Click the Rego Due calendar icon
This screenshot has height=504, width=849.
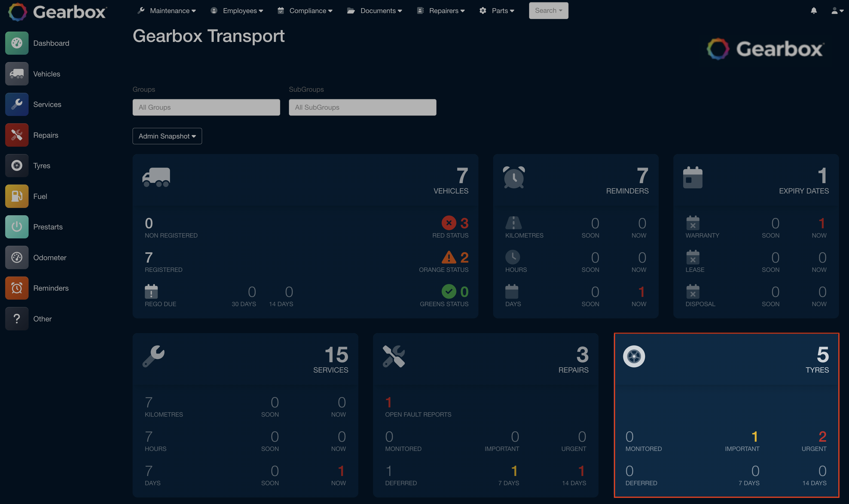[151, 291]
